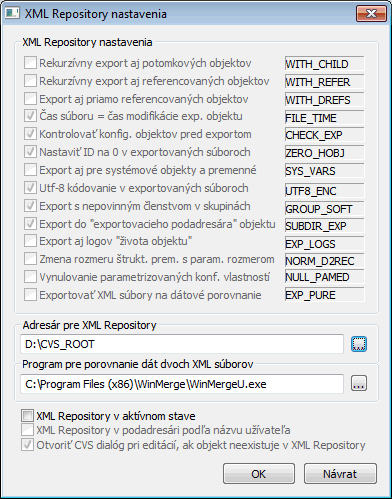Viewport: 392px width, 499px height.
Task: Close the XML Repository nastavenia dialog
Action: pos(371,14)
